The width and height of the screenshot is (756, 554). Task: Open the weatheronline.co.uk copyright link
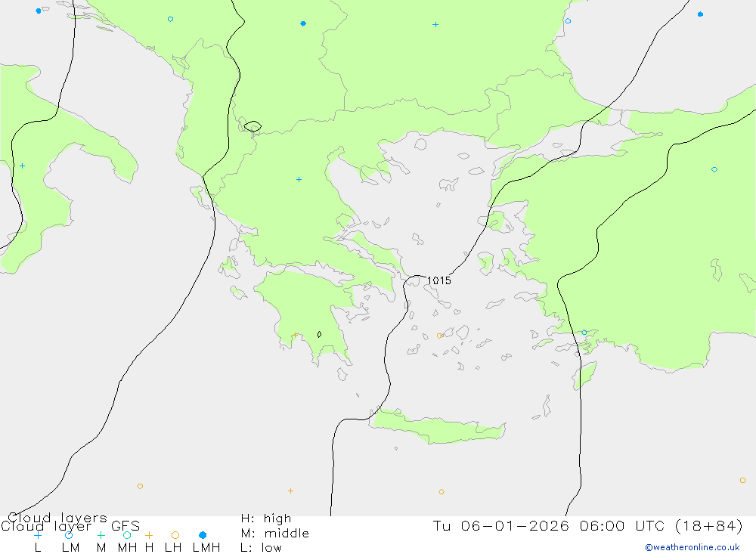(x=692, y=547)
